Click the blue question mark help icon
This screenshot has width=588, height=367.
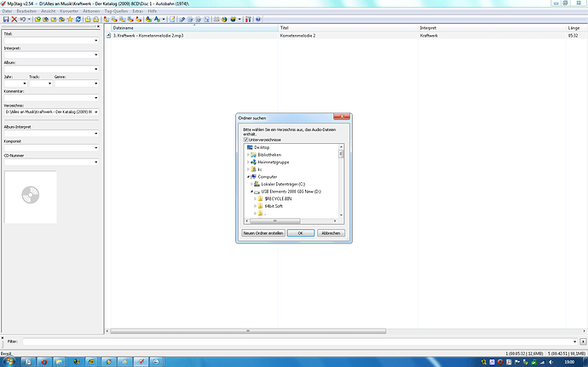click(x=258, y=19)
